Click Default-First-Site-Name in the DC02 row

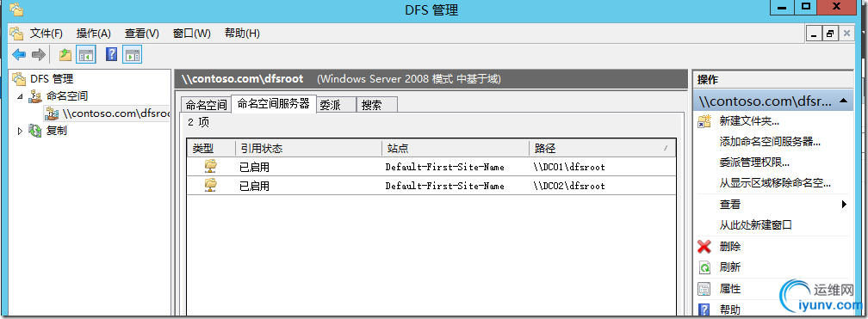(445, 186)
